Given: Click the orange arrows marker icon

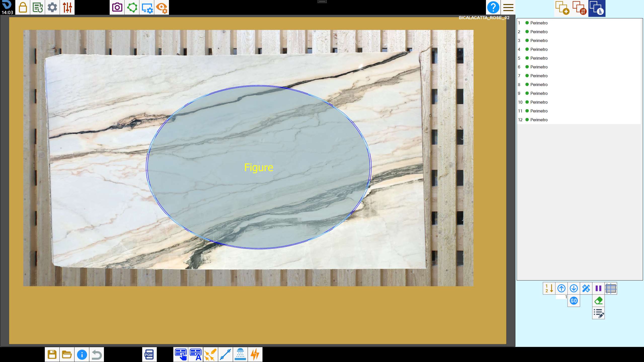Looking at the screenshot, I should click(x=210, y=354).
